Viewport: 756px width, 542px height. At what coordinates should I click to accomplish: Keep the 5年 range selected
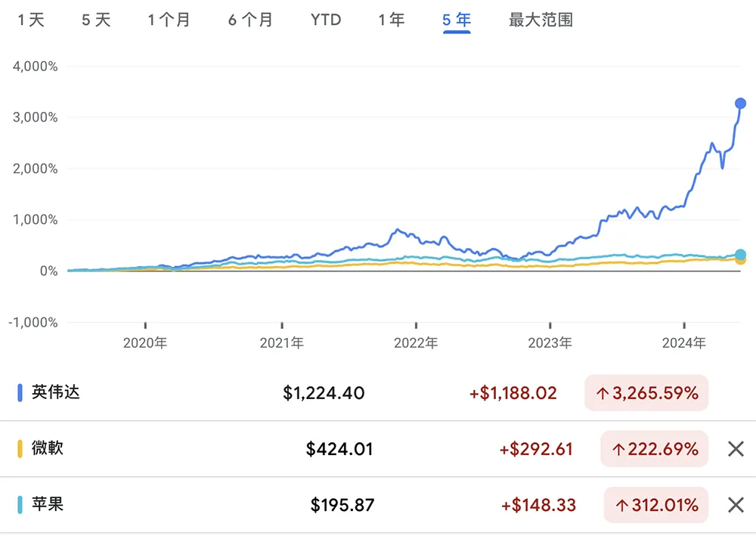(x=457, y=20)
